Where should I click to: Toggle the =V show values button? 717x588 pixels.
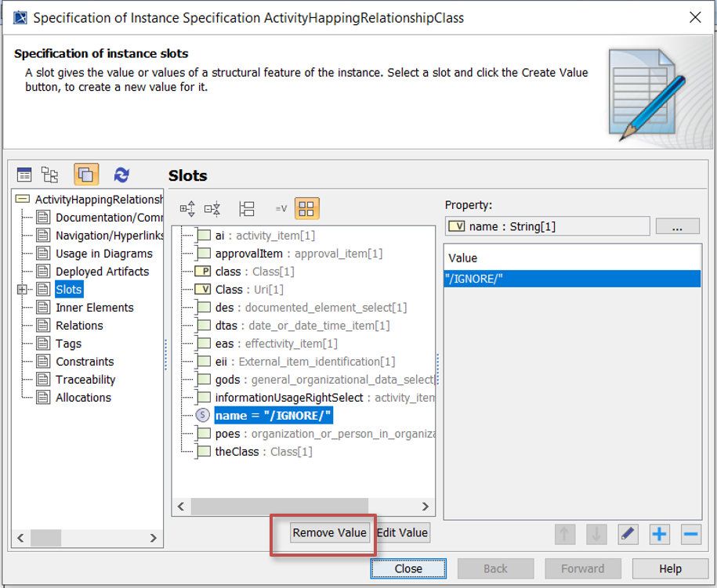[281, 209]
